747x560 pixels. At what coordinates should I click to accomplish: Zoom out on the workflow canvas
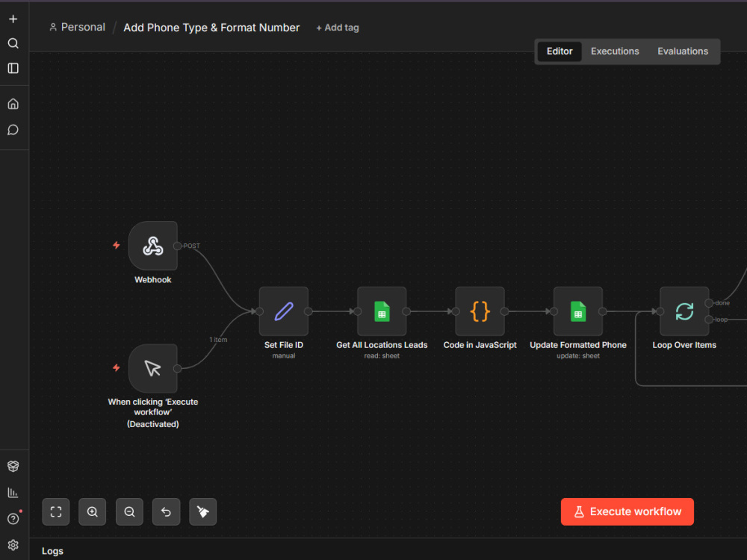pos(129,512)
